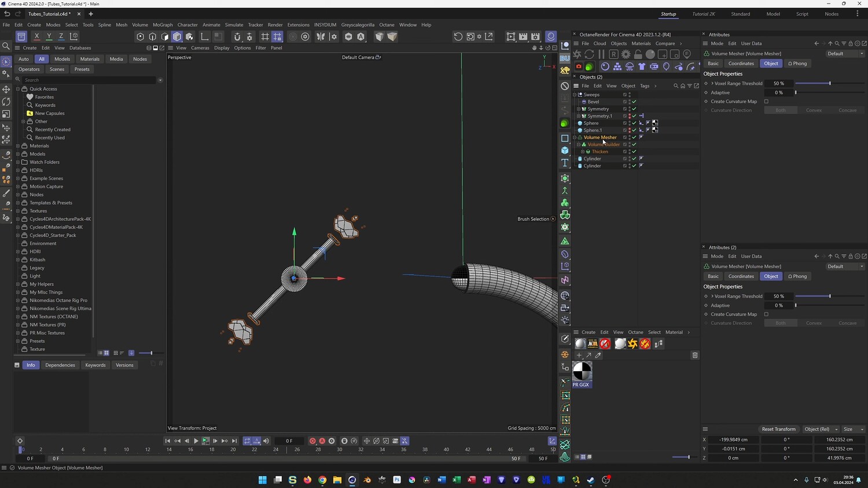Toggle Z axis lock
This screenshot has height=488, width=868.
point(61,36)
